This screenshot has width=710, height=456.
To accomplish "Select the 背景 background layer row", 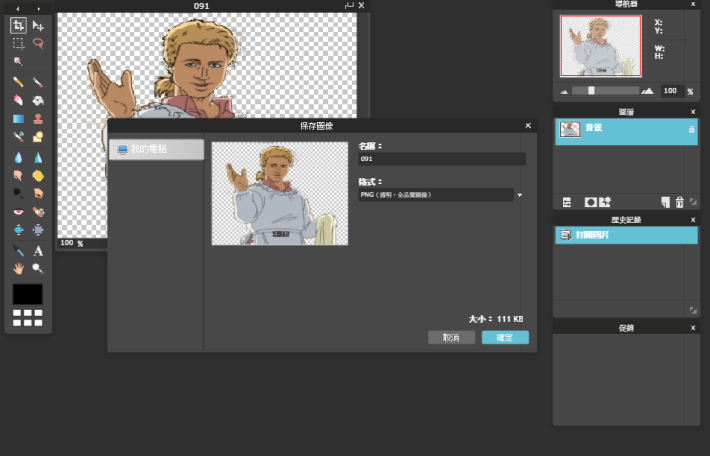I will (626, 132).
